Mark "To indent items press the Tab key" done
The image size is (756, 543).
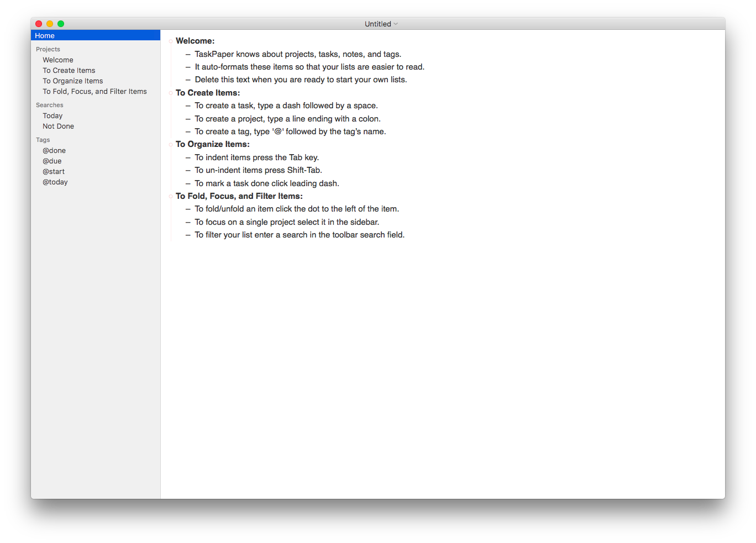point(187,157)
